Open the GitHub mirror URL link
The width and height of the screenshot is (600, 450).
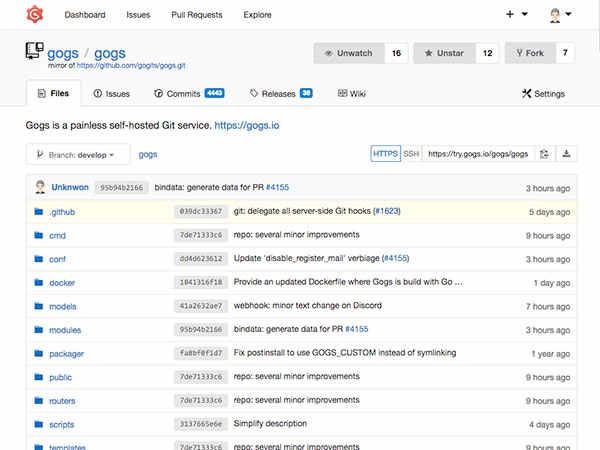[131, 65]
